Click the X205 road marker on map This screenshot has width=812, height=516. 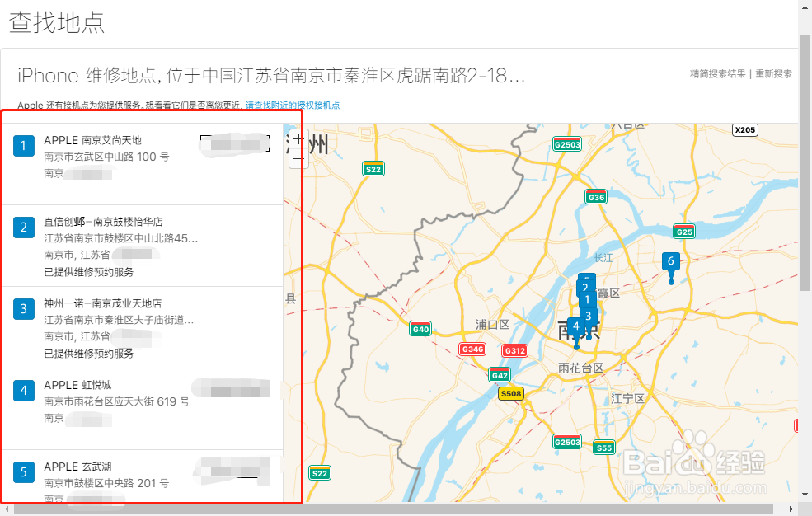click(745, 129)
